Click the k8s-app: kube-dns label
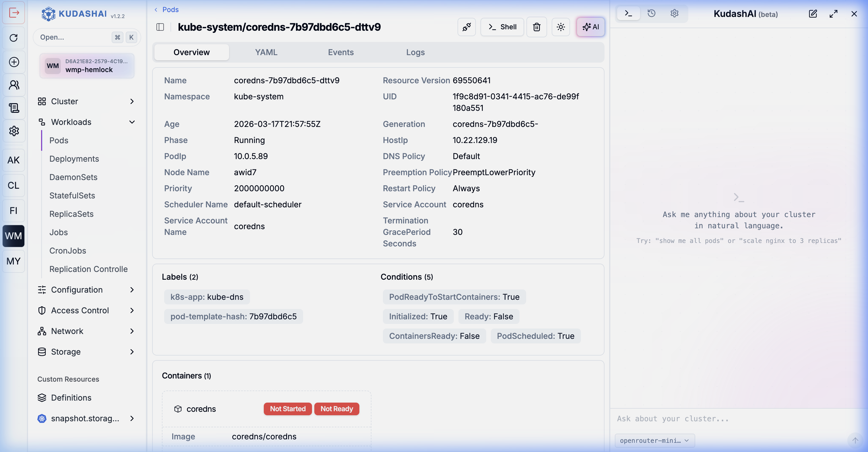The height and width of the screenshot is (452, 868). click(x=207, y=297)
